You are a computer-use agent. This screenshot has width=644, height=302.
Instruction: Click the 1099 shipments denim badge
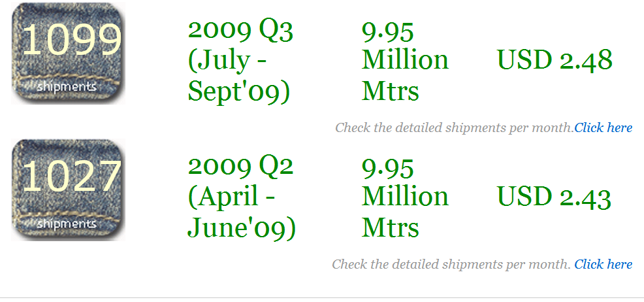(x=68, y=54)
